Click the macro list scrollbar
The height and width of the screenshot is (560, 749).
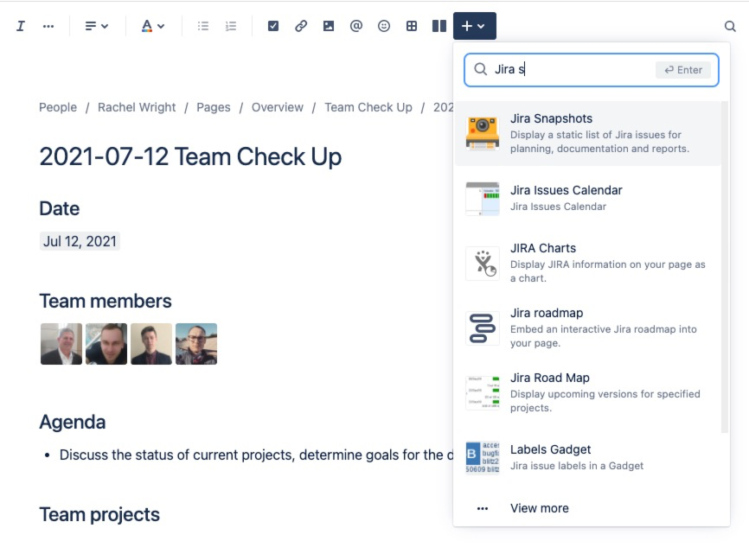click(x=724, y=267)
